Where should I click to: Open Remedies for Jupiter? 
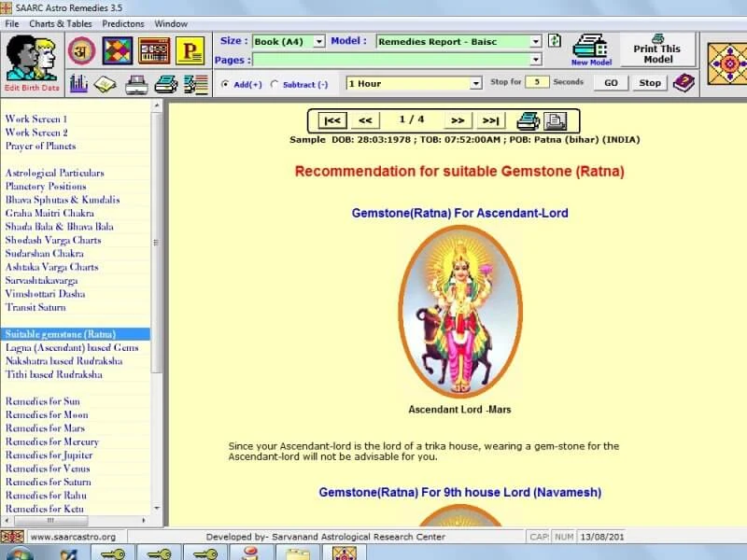point(49,455)
